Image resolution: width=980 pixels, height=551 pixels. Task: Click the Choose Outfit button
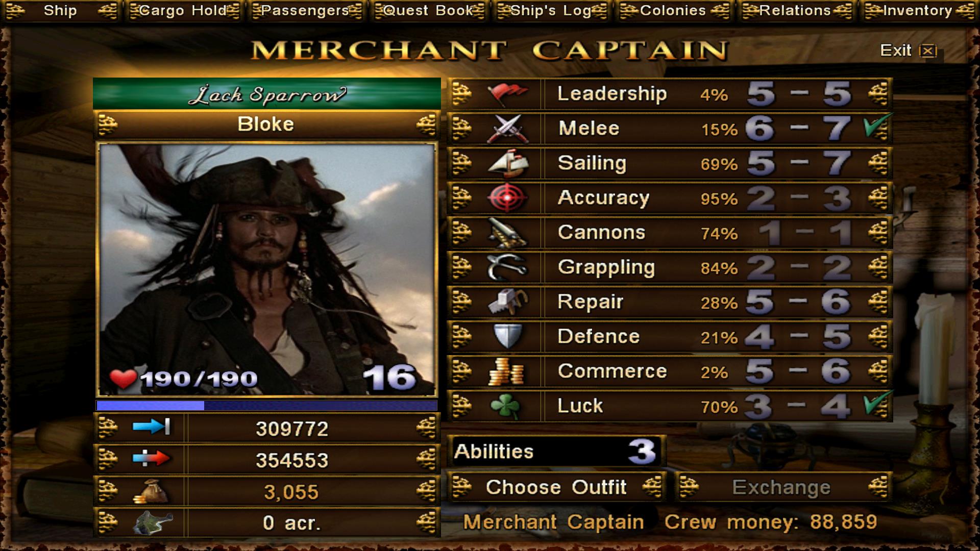click(x=556, y=487)
